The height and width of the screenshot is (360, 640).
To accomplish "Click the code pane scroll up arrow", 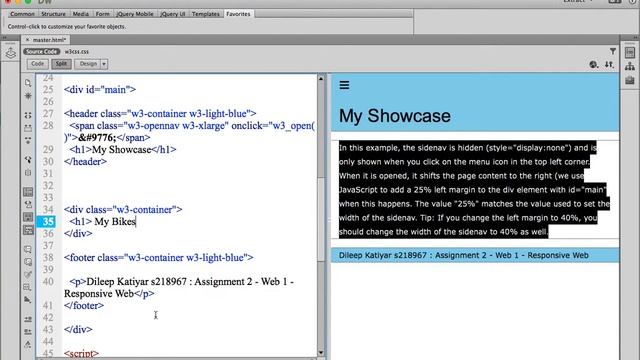I will [x=321, y=78].
